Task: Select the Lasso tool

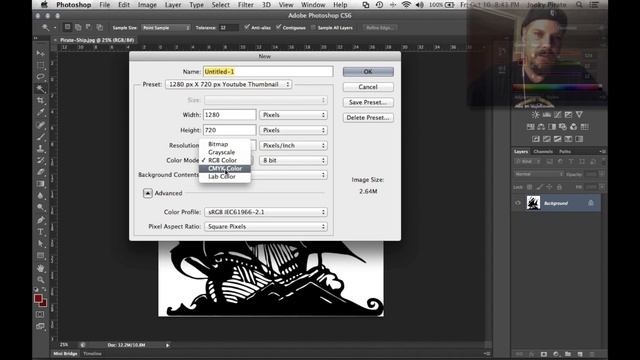Action: 40,77
